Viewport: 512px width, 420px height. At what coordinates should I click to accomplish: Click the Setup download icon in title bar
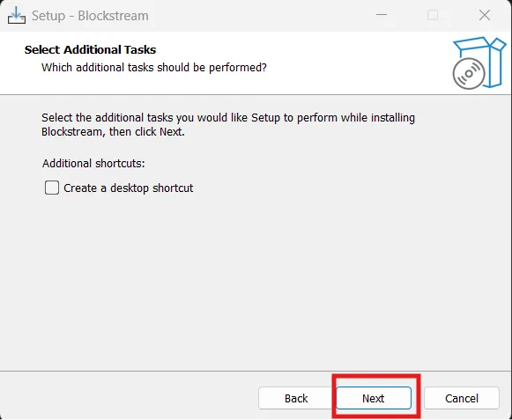(17, 15)
